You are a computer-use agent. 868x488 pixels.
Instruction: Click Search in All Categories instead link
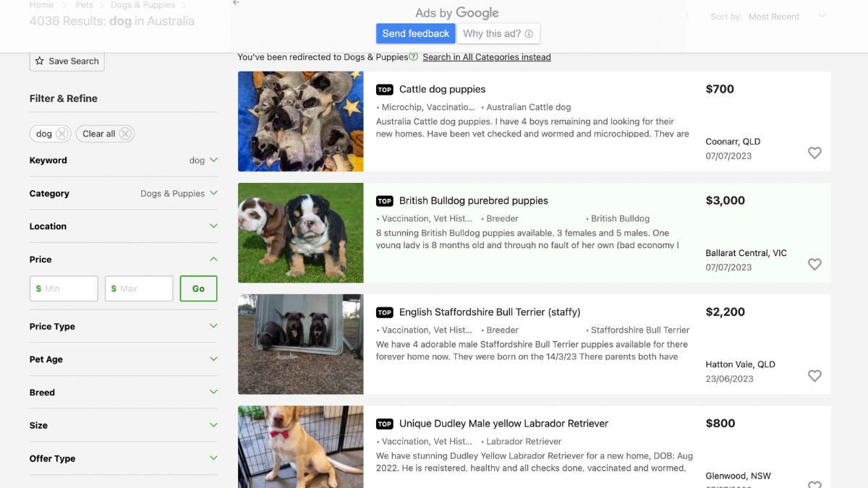pyautogui.click(x=486, y=57)
